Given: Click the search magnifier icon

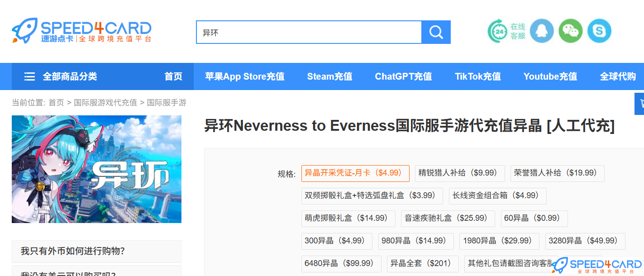Looking at the screenshot, I should pyautogui.click(x=435, y=32).
